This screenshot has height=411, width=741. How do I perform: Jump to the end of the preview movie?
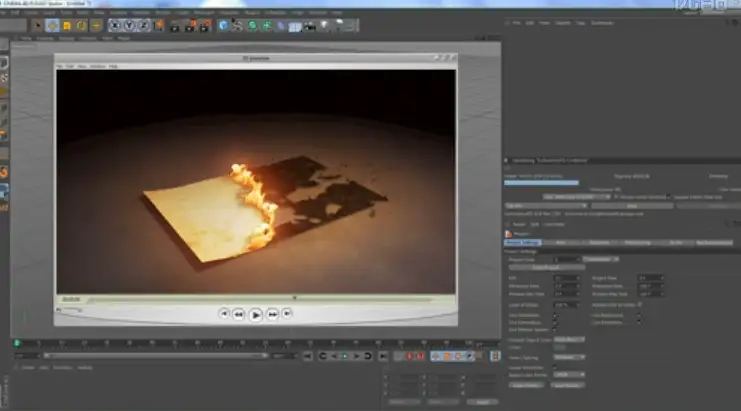287,313
